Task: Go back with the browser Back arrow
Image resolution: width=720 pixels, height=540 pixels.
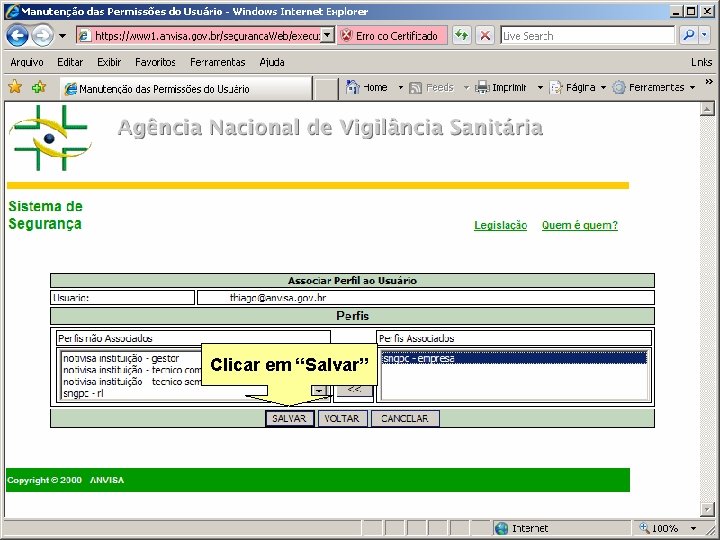Action: coord(17,36)
